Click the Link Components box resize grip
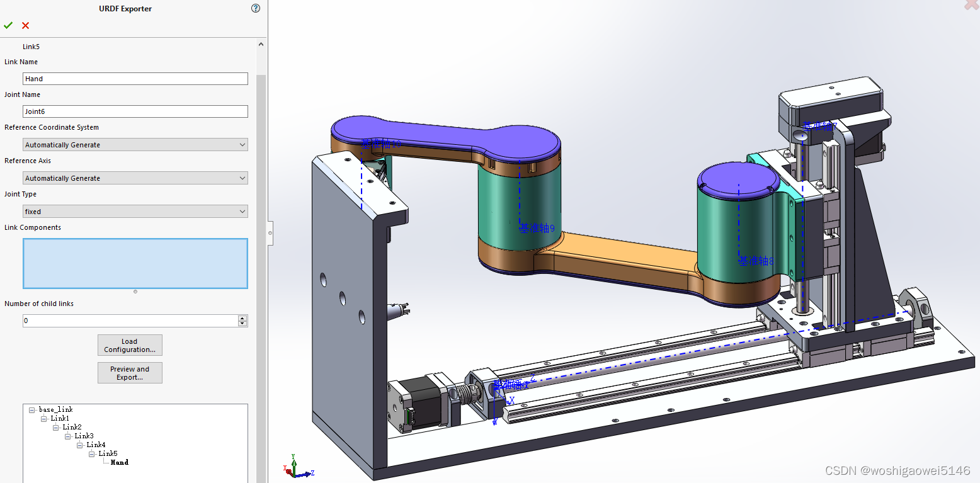 [x=135, y=292]
